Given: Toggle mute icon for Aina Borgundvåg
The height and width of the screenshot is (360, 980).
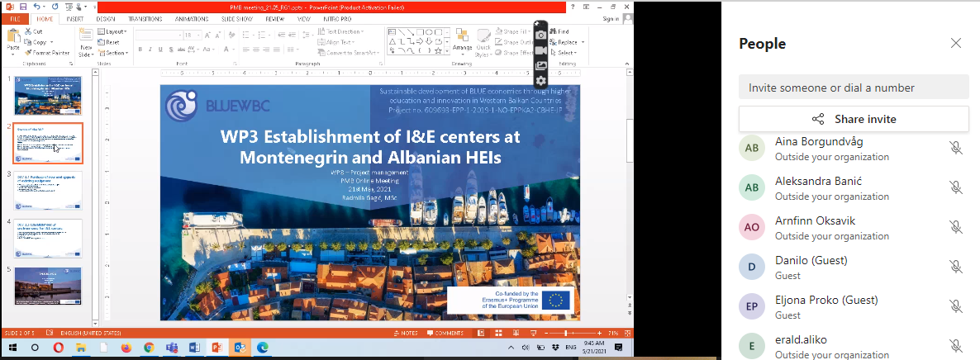Looking at the screenshot, I should 955,148.
